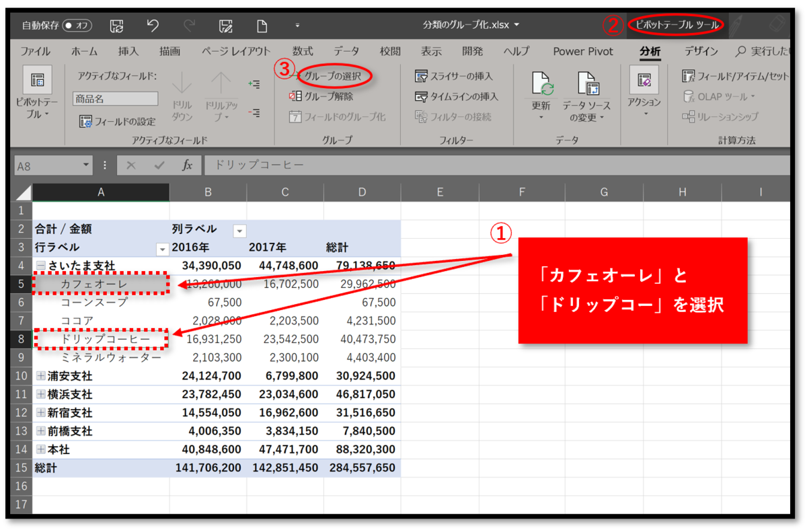Switch to the ホーム tab
This screenshot has height=532, width=807.
[84, 51]
